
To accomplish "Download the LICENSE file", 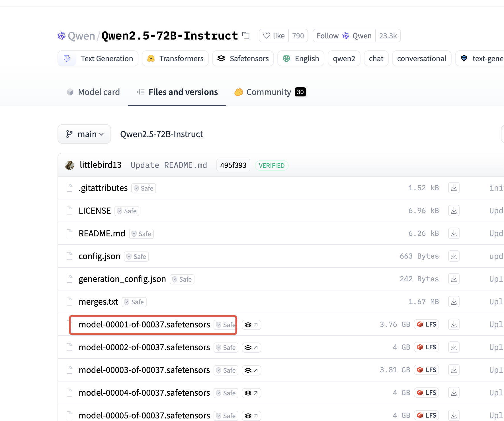I will point(454,210).
